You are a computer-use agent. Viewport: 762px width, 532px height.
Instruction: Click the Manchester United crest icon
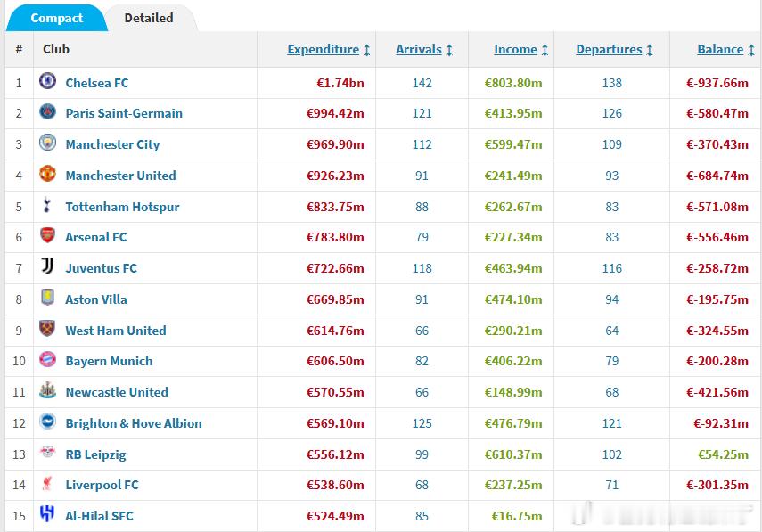(48, 175)
